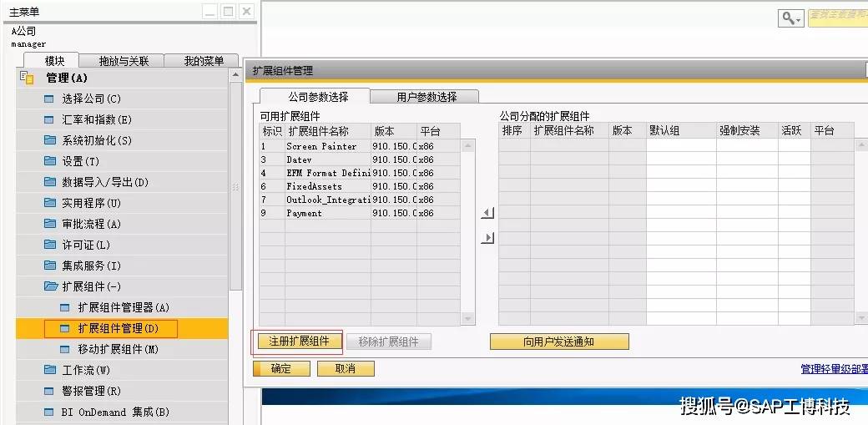
Task: Switch to the 拖放与关联 tab
Action: pyautogui.click(x=124, y=61)
